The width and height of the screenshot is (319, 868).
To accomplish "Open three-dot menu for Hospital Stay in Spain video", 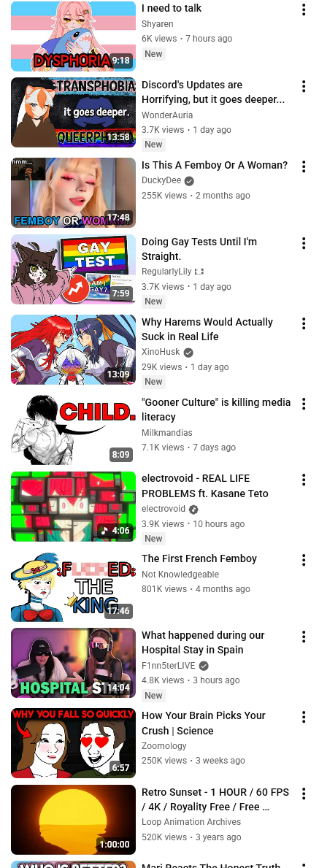I will [304, 637].
